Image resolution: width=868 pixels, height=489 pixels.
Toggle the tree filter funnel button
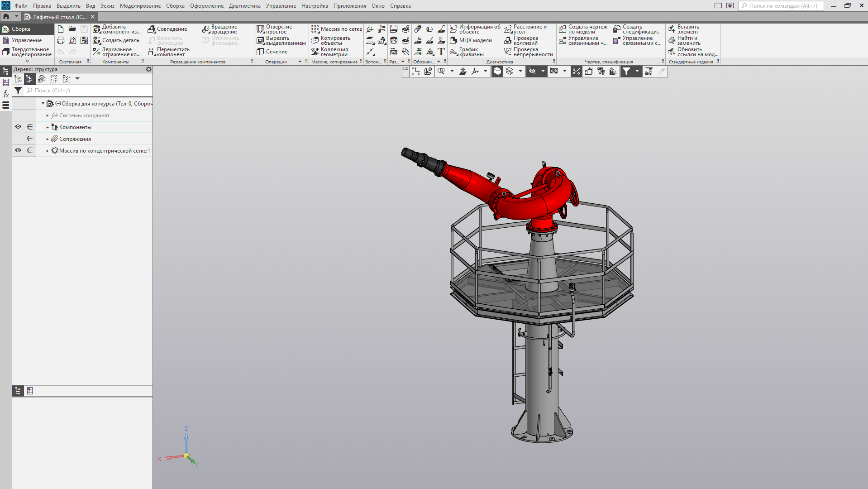pos(18,91)
